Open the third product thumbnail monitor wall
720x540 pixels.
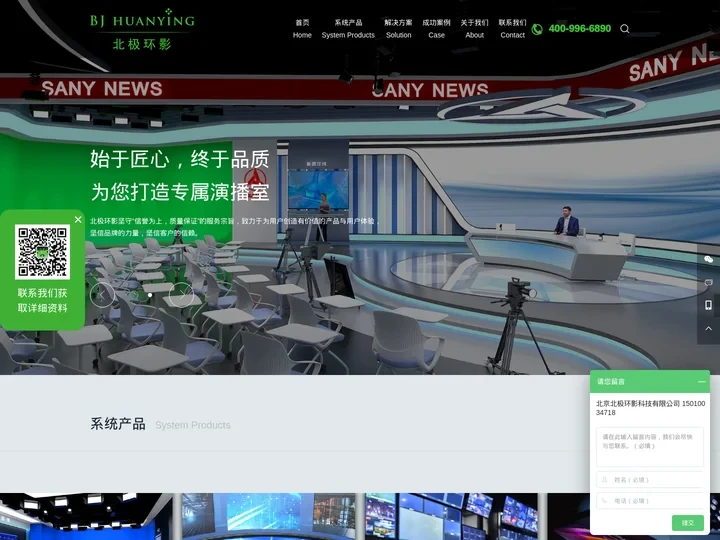[x=451, y=517]
